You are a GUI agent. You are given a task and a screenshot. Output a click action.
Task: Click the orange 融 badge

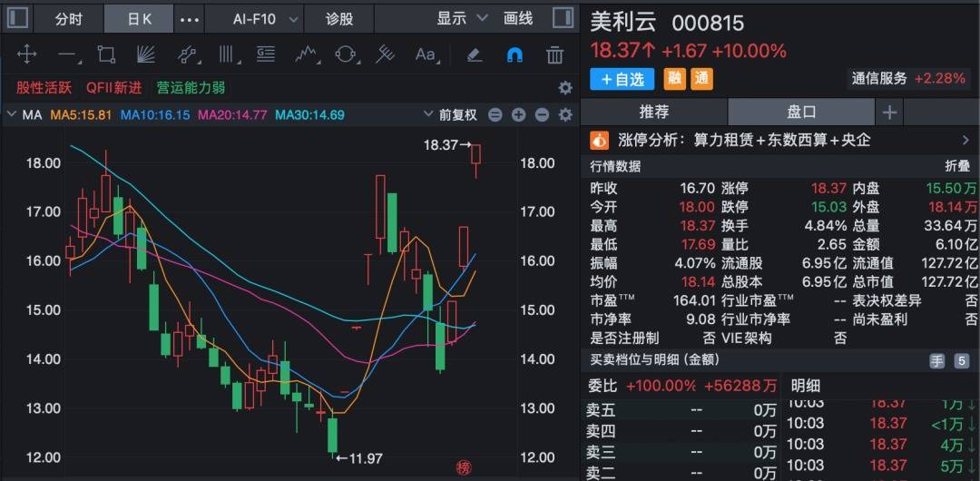673,80
